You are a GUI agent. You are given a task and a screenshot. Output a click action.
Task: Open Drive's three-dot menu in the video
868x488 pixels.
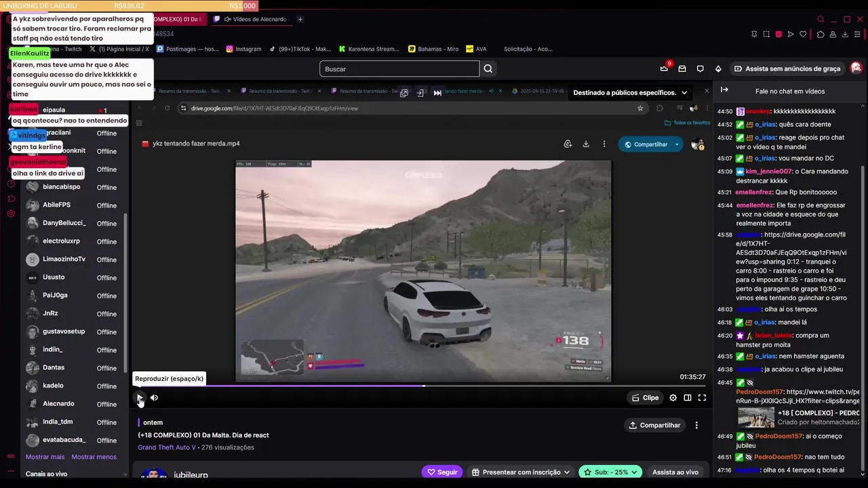pyautogui.click(x=604, y=144)
